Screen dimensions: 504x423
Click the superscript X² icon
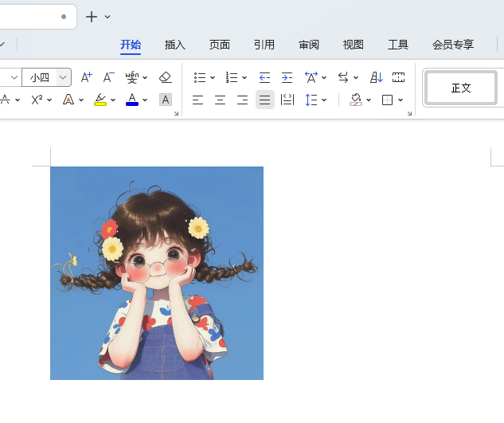[x=37, y=100]
